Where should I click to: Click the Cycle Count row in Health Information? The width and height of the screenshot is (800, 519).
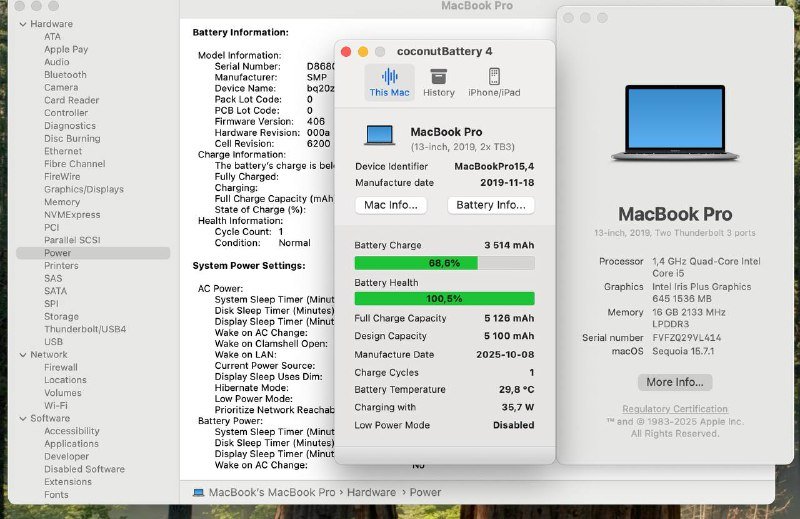[x=249, y=232]
